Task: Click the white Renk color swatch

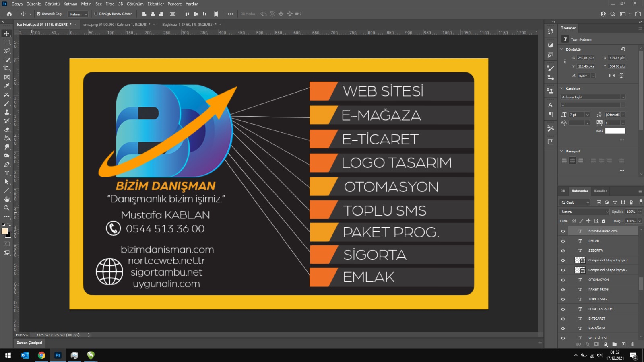Action: [615, 131]
